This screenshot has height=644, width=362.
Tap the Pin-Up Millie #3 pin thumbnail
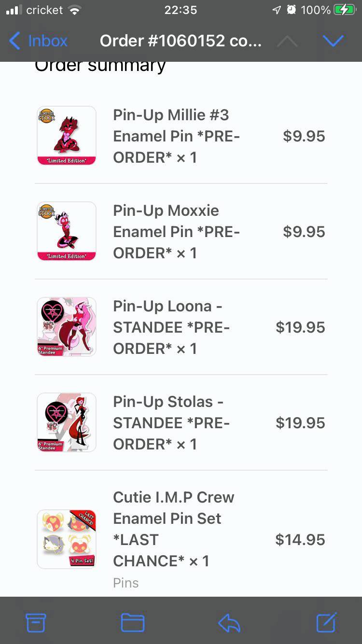pyautogui.click(x=66, y=136)
